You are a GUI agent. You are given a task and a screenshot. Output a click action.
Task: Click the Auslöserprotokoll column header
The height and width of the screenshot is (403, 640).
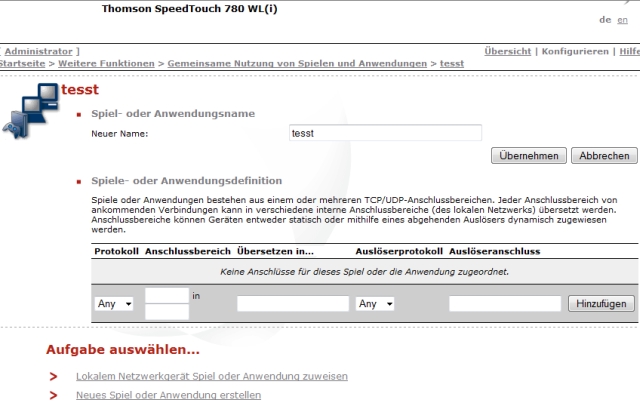[x=399, y=251]
